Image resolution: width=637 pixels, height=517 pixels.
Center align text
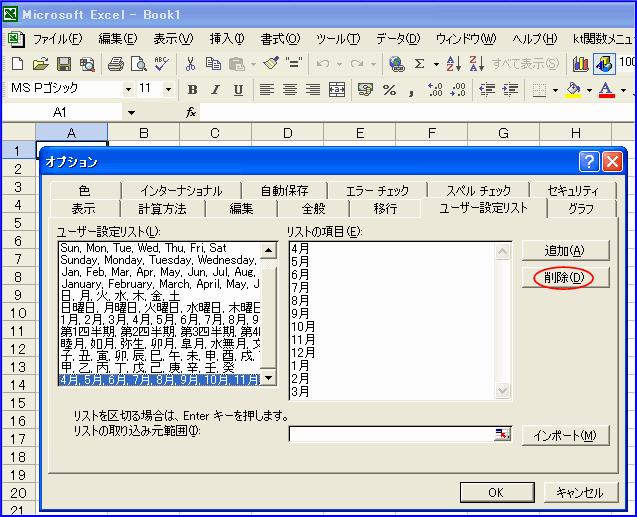tap(290, 90)
